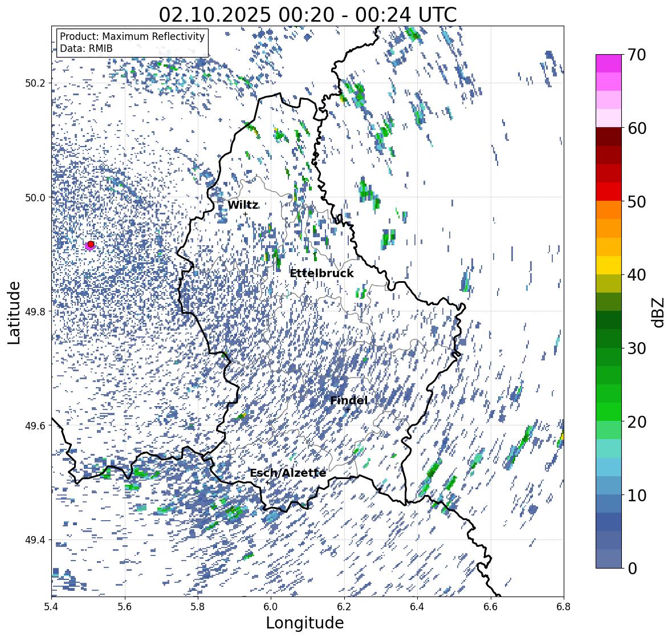The width and height of the screenshot is (672, 637).
Task: Click the 6.0 longitude tick label
Action: click(x=271, y=607)
